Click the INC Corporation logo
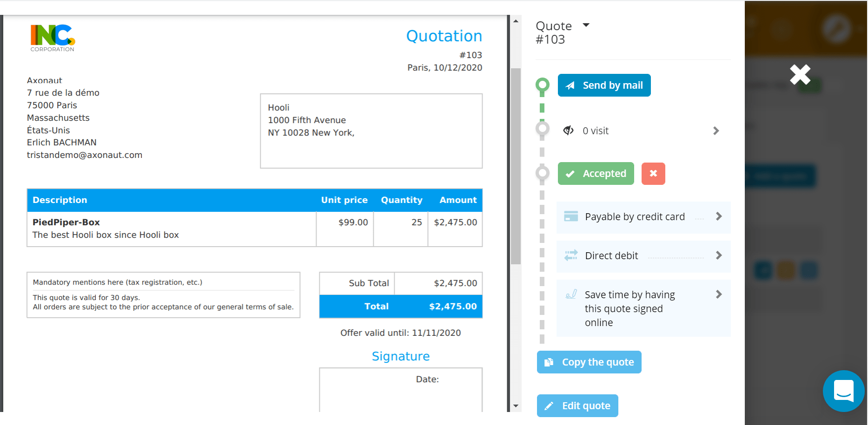The image size is (868, 425). [53, 38]
